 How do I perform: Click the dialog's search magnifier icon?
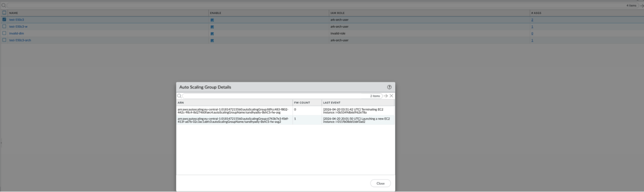click(179, 96)
